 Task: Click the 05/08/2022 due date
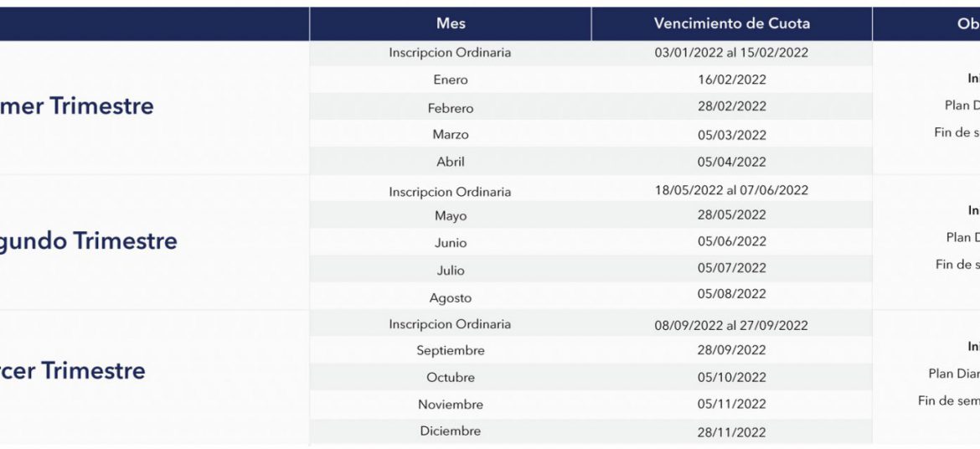point(731,294)
